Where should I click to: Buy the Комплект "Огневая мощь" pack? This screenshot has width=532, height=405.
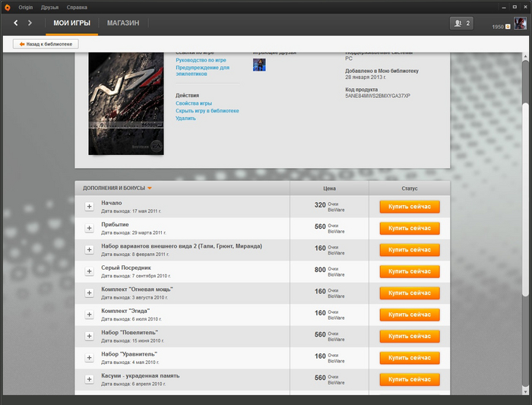click(410, 293)
